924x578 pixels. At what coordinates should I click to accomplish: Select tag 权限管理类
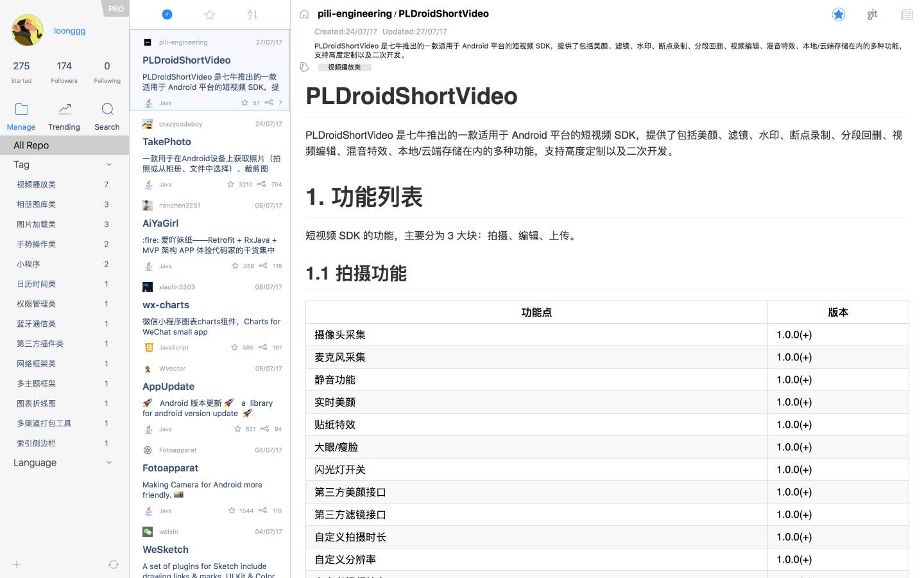click(x=64, y=304)
